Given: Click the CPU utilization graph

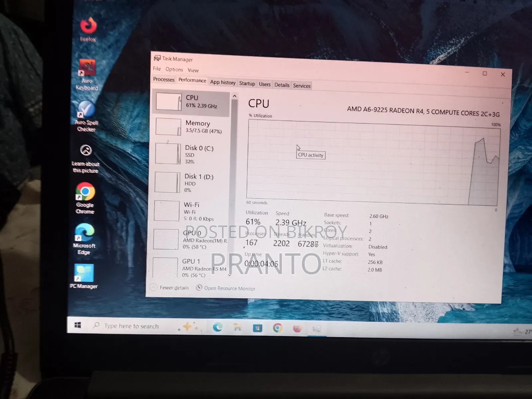Looking at the screenshot, I should pyautogui.click(x=373, y=163).
